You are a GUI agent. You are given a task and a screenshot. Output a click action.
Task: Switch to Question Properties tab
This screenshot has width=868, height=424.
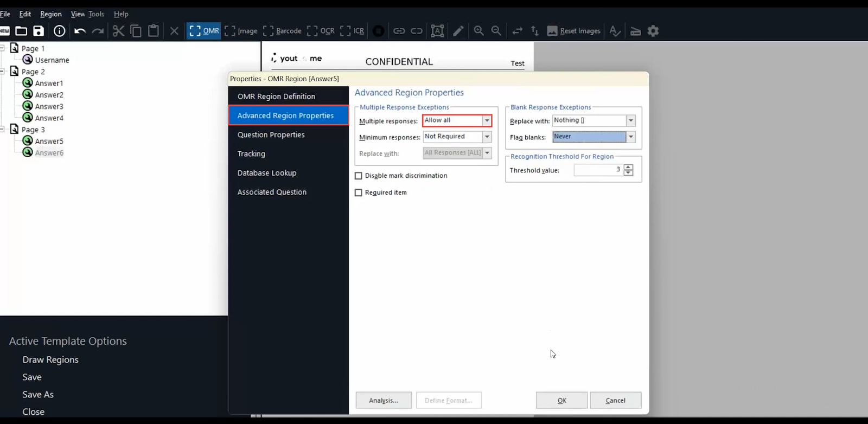click(271, 134)
